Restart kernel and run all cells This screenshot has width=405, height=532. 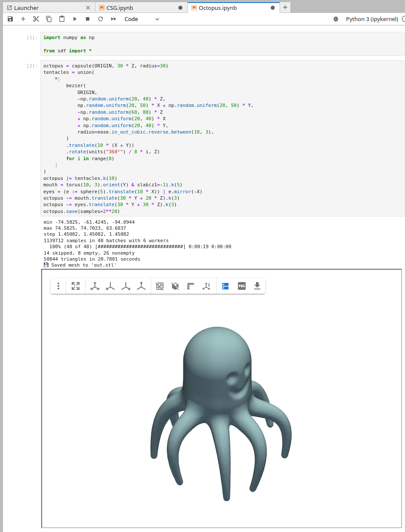pos(113,19)
